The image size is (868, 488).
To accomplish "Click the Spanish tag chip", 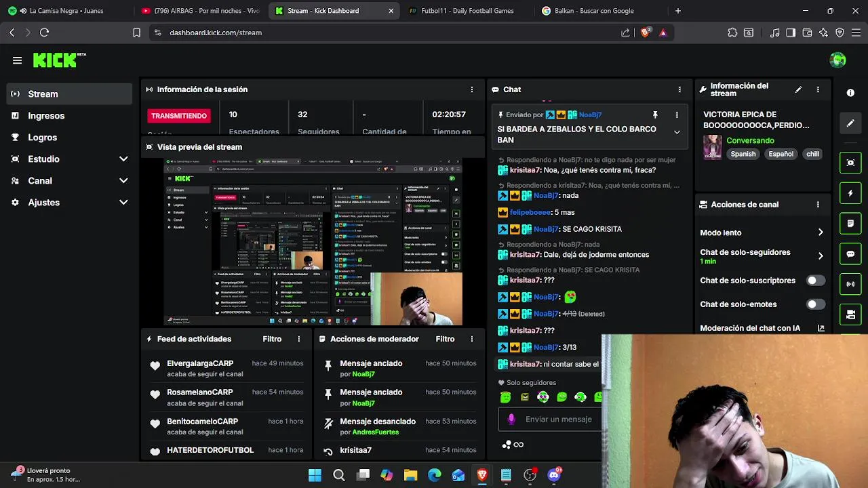I will point(743,154).
